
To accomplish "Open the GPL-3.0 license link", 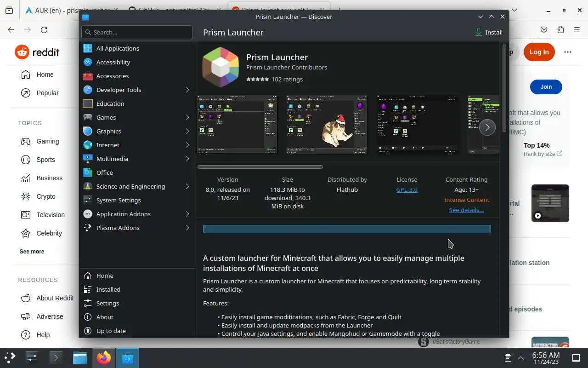I will [x=407, y=190].
